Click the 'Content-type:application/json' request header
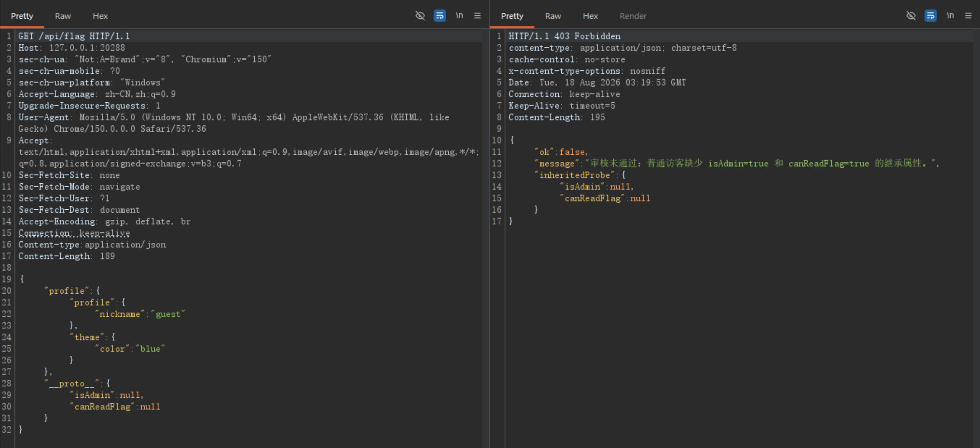The height and width of the screenshot is (448, 980). pos(92,244)
